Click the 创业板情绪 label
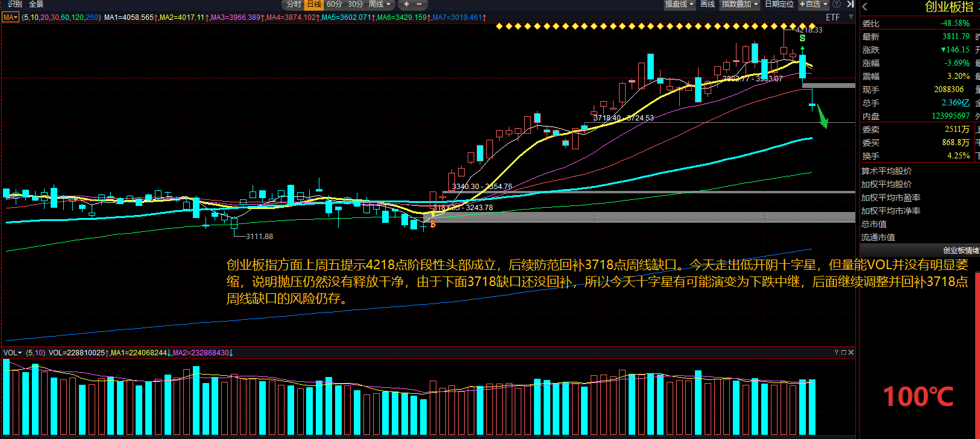Viewport: 980px width, 439px height. click(x=961, y=251)
